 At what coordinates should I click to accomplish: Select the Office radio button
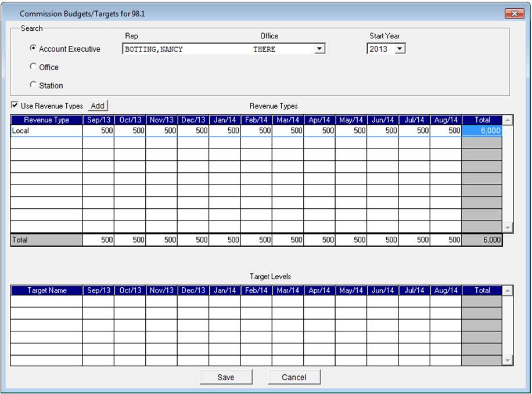coord(33,67)
